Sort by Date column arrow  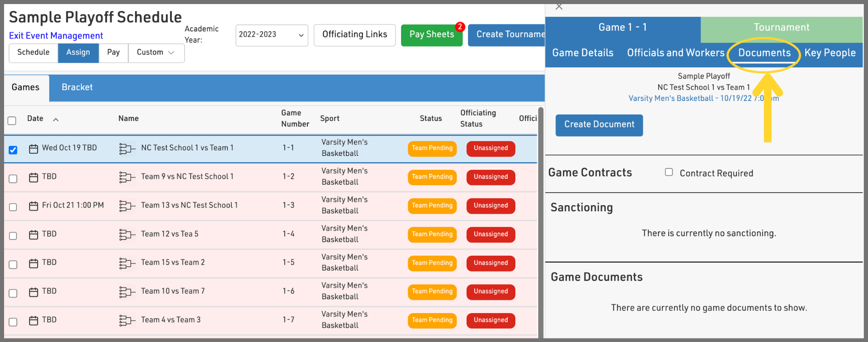[56, 120]
